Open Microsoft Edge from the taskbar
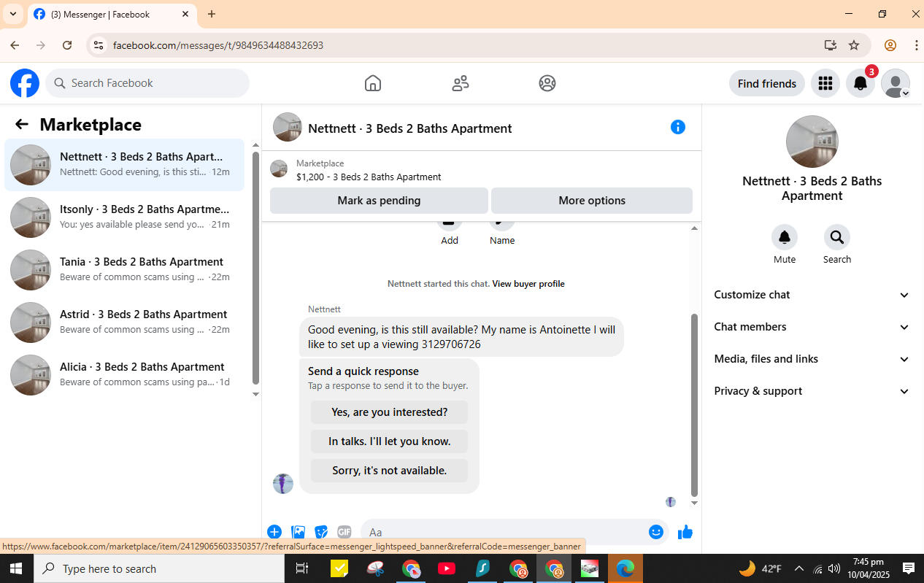 [625, 568]
